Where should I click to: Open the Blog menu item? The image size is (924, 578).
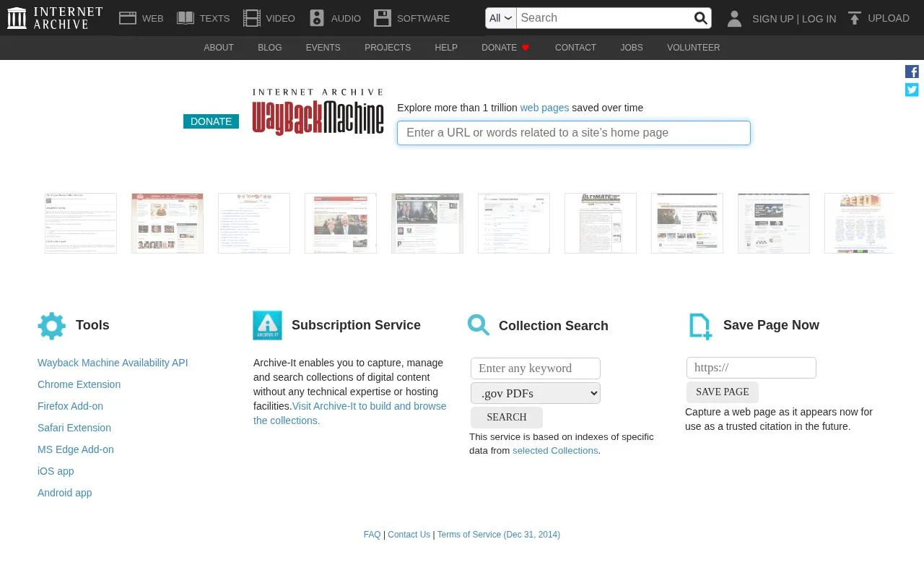(x=270, y=48)
